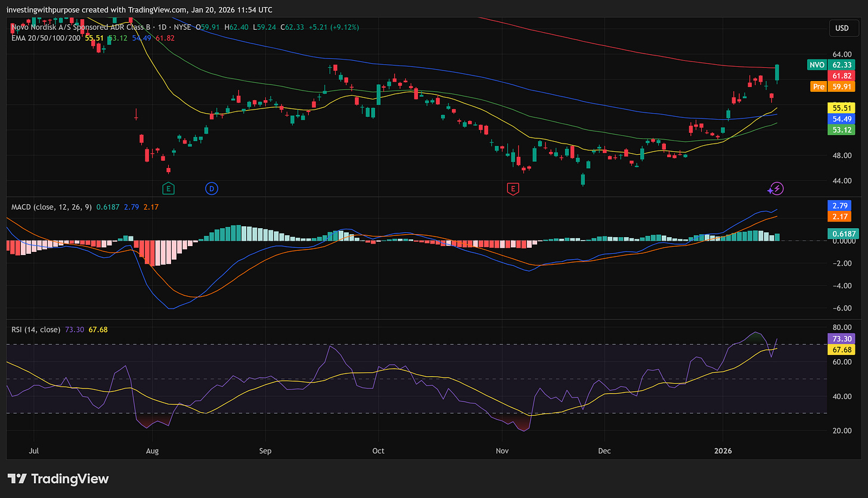Click the yellow 67.68 RSI axis label

[841, 349]
